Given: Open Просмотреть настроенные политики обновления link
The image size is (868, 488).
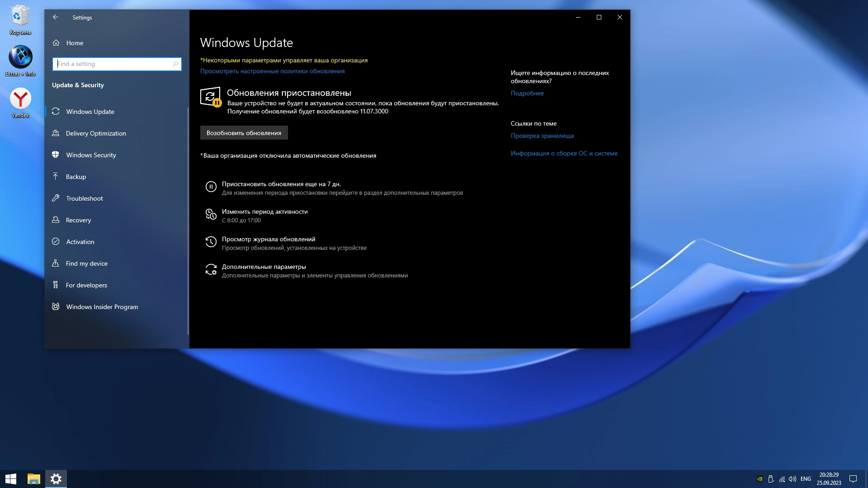Looking at the screenshot, I should [x=272, y=71].
